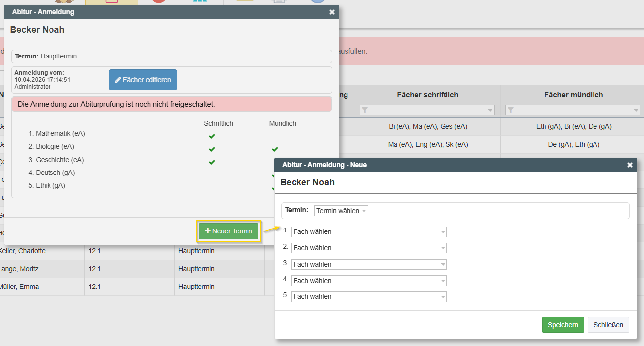Click the funnel icon under Fächer mündlich
This screenshot has height=346, width=644.
511,110
